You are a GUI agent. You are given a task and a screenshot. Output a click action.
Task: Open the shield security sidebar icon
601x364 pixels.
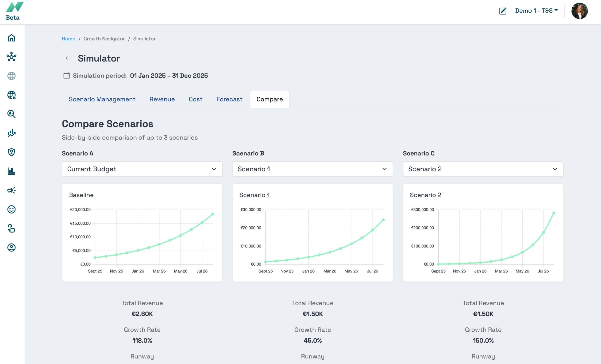(x=12, y=152)
